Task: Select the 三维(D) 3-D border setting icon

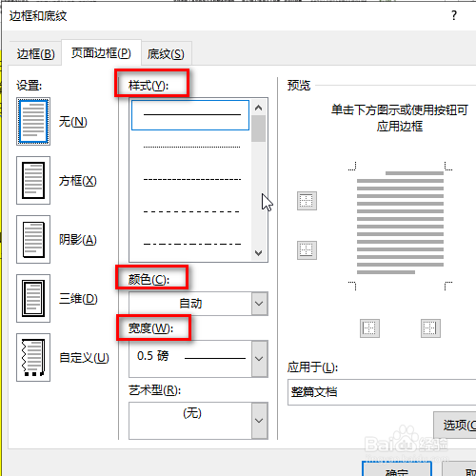Action: (33, 298)
